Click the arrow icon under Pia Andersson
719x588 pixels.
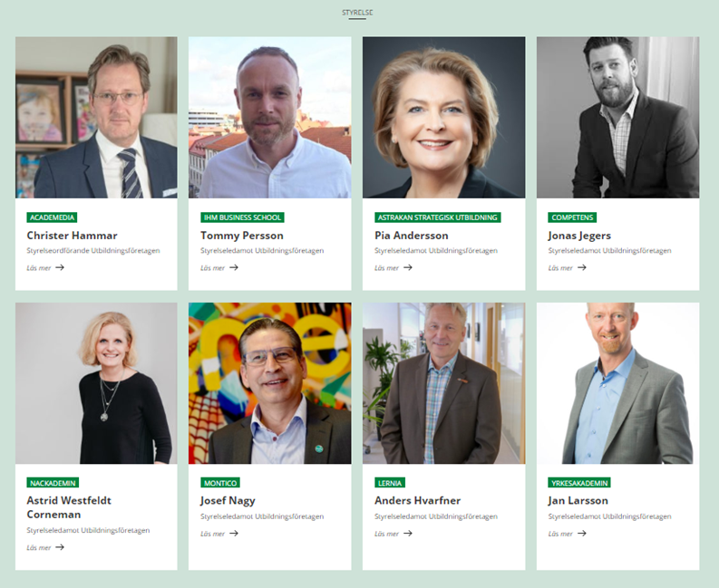coord(408,267)
